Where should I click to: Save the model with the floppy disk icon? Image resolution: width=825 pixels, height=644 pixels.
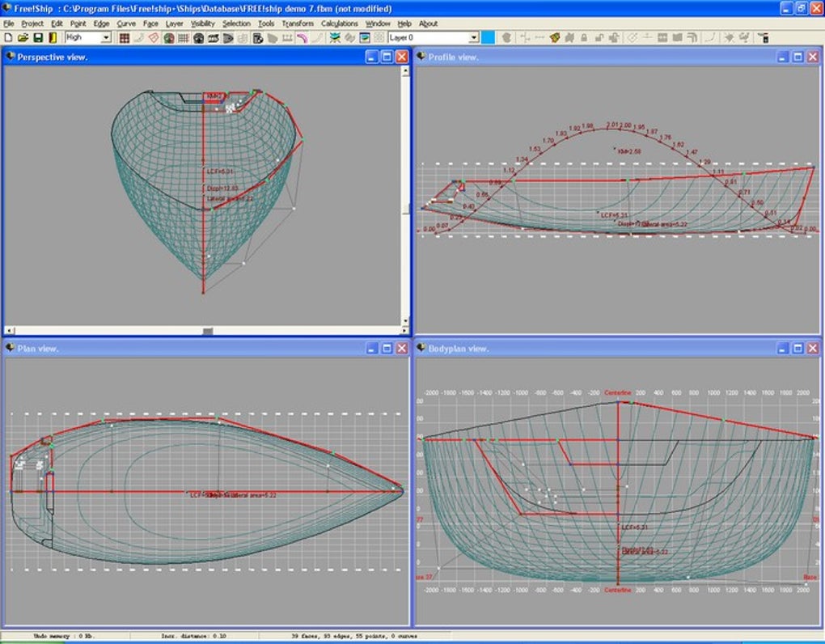(38, 38)
